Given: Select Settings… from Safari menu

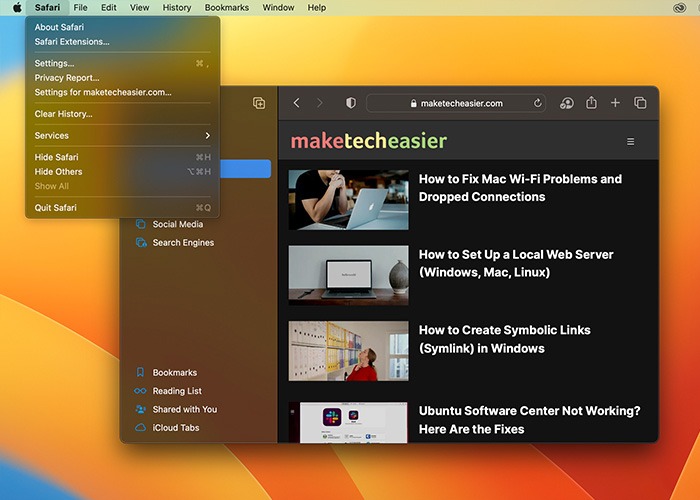Looking at the screenshot, I should 122,63.
